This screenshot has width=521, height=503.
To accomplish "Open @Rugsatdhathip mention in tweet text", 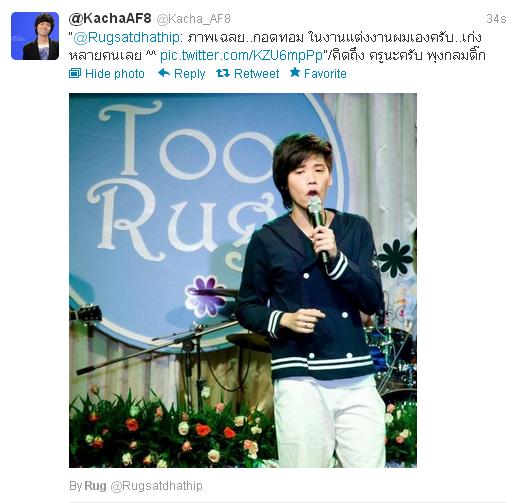I will (126, 38).
